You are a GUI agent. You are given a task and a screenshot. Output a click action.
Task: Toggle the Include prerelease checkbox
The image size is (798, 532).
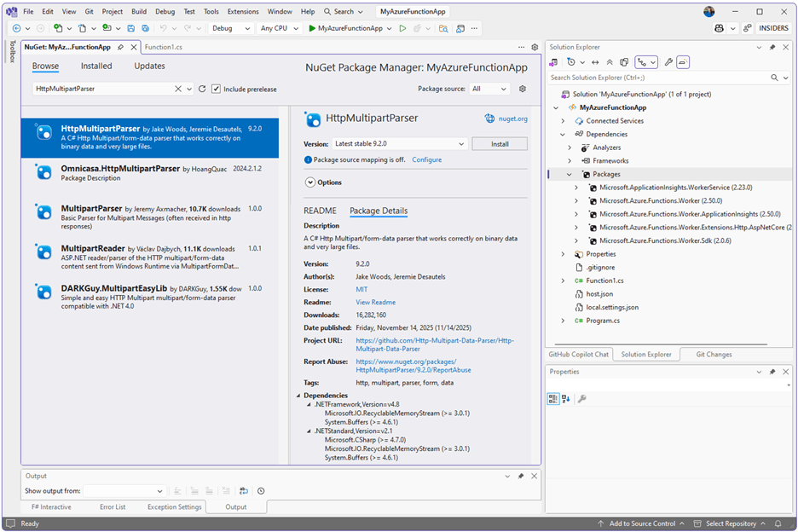tap(217, 90)
